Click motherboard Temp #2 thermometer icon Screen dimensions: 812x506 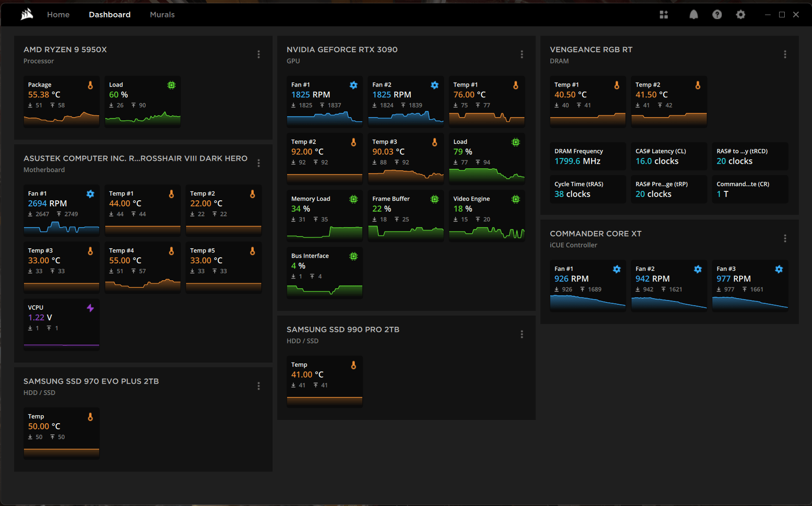(x=252, y=194)
